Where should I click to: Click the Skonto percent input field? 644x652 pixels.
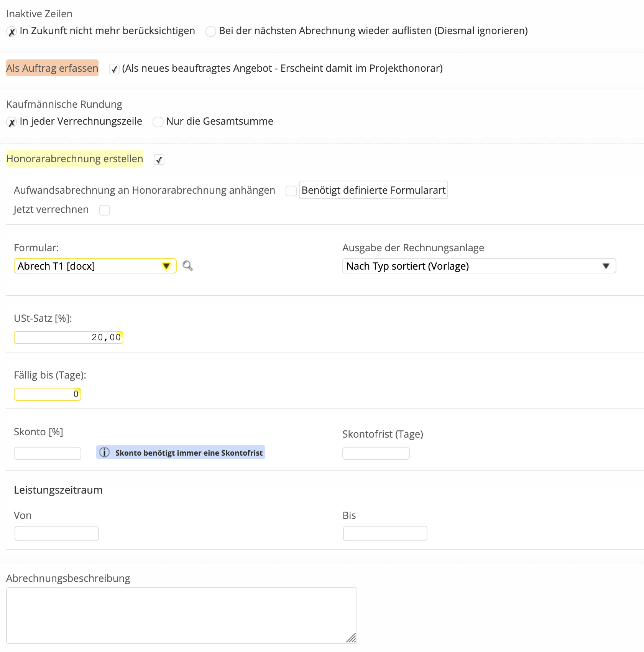click(48, 453)
